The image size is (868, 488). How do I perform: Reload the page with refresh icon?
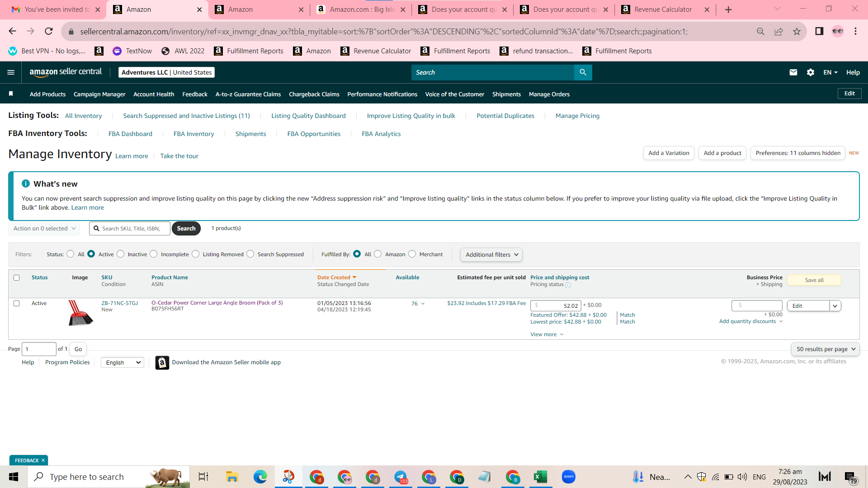pyautogui.click(x=49, y=31)
